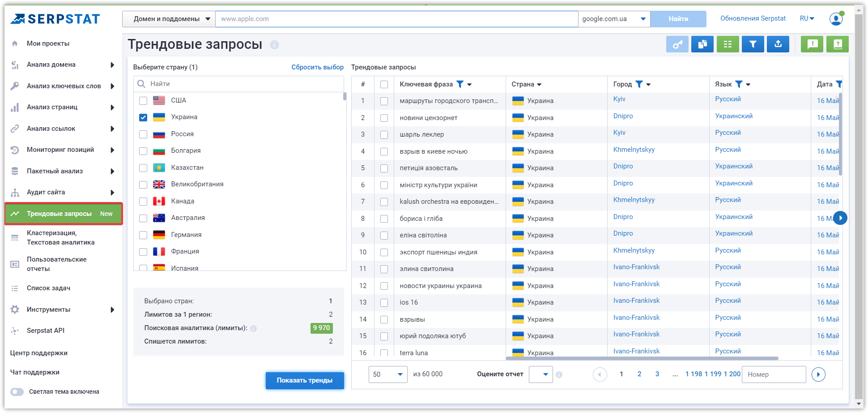Click Сбросить выбор link
This screenshot has height=413, width=868.
[317, 67]
